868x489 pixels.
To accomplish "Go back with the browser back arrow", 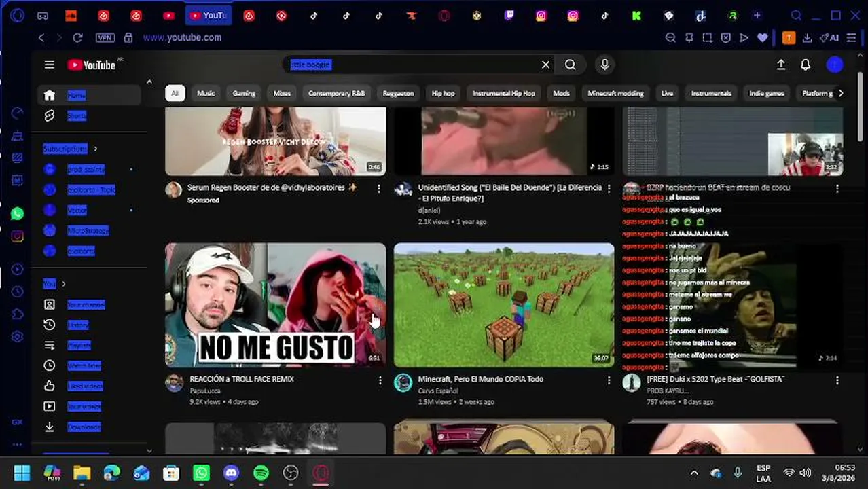I will coord(41,38).
